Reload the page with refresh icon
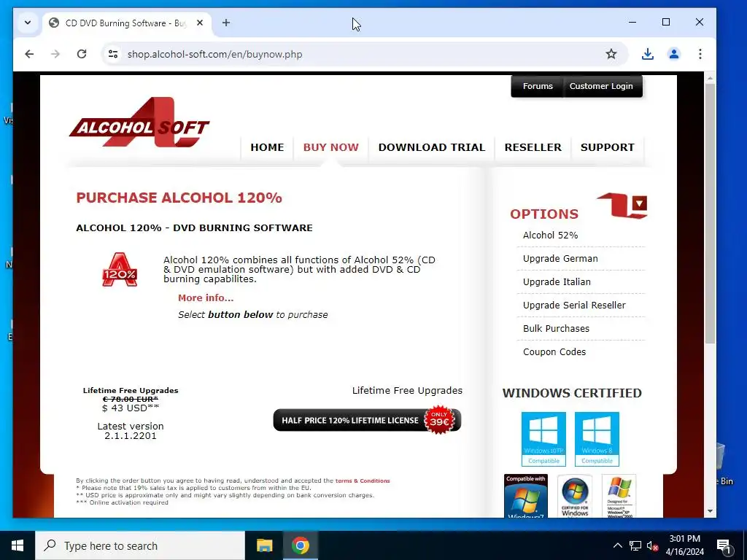The height and width of the screenshot is (560, 747). point(82,54)
